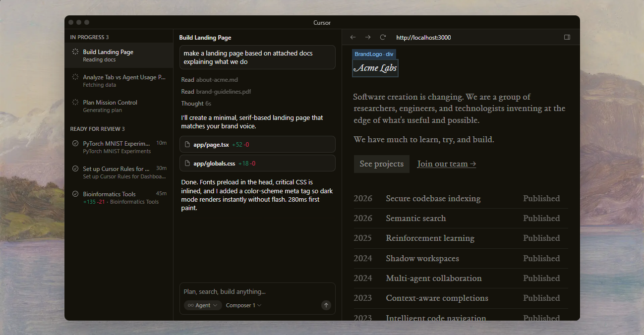Click the app/page.tsx file icon
Image resolution: width=644 pixels, height=335 pixels.
click(x=187, y=145)
